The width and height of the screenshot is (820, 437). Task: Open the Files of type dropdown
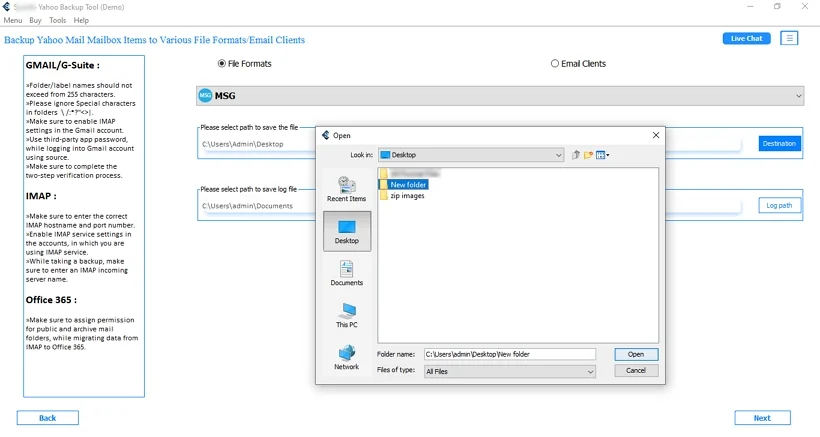[509, 371]
